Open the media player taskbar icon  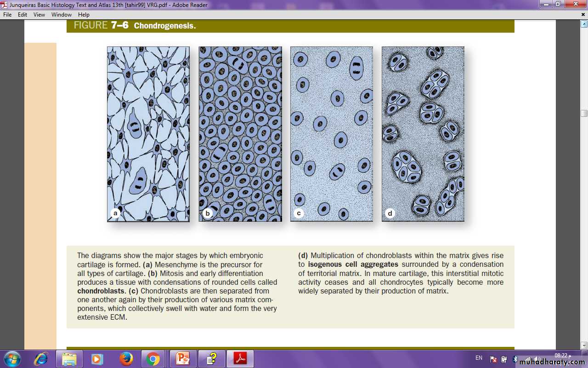[x=97, y=359]
